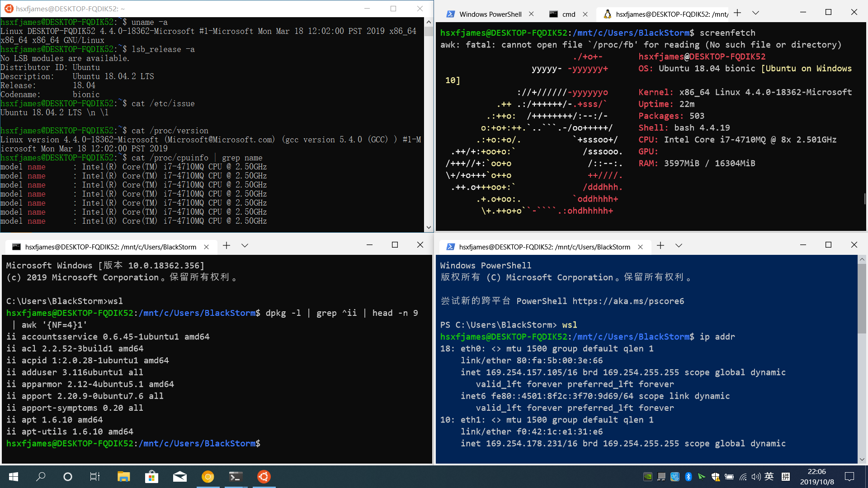Image resolution: width=868 pixels, height=488 pixels.
Task: Click 'ii apt-utils 1.6.10 amd64' row
Action: pos(70,432)
